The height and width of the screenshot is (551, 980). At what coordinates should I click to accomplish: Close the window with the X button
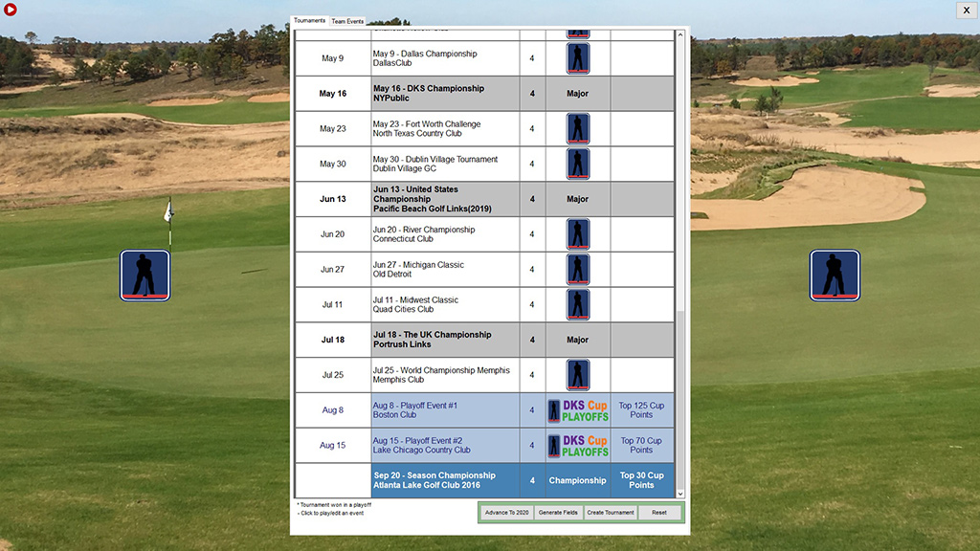(967, 10)
